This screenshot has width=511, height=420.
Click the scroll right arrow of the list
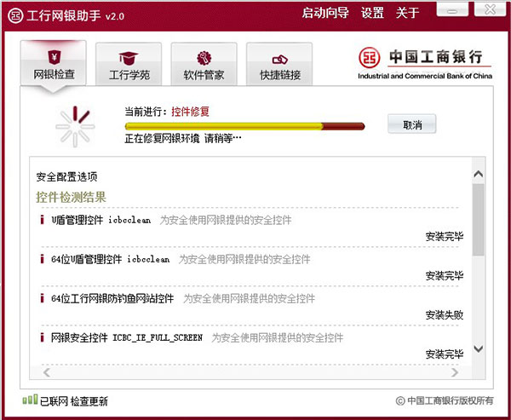(454, 372)
